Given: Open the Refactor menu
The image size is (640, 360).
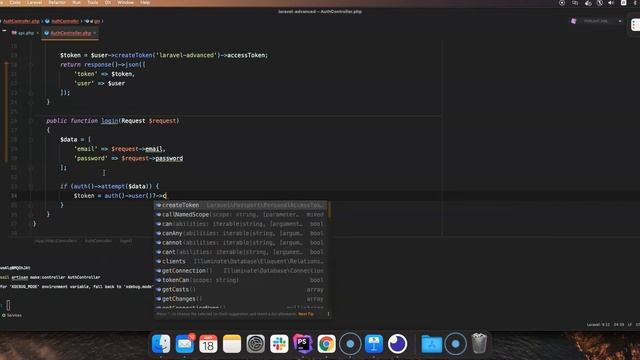Looking at the screenshot, I should point(57,2).
